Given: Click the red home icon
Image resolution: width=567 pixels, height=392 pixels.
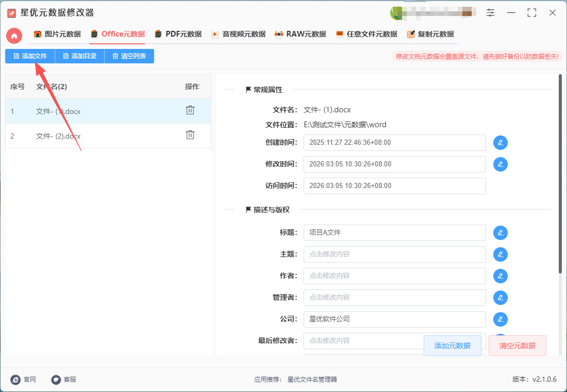Looking at the screenshot, I should click(x=14, y=36).
